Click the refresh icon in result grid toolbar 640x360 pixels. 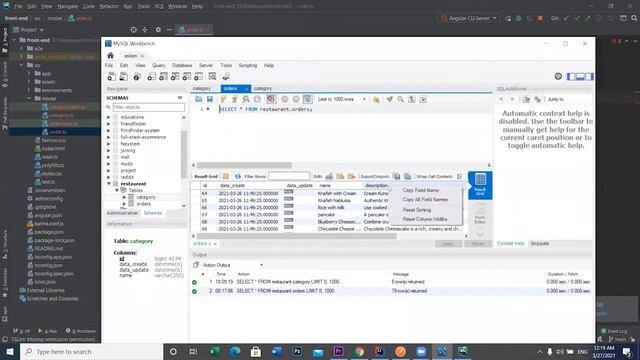point(238,176)
